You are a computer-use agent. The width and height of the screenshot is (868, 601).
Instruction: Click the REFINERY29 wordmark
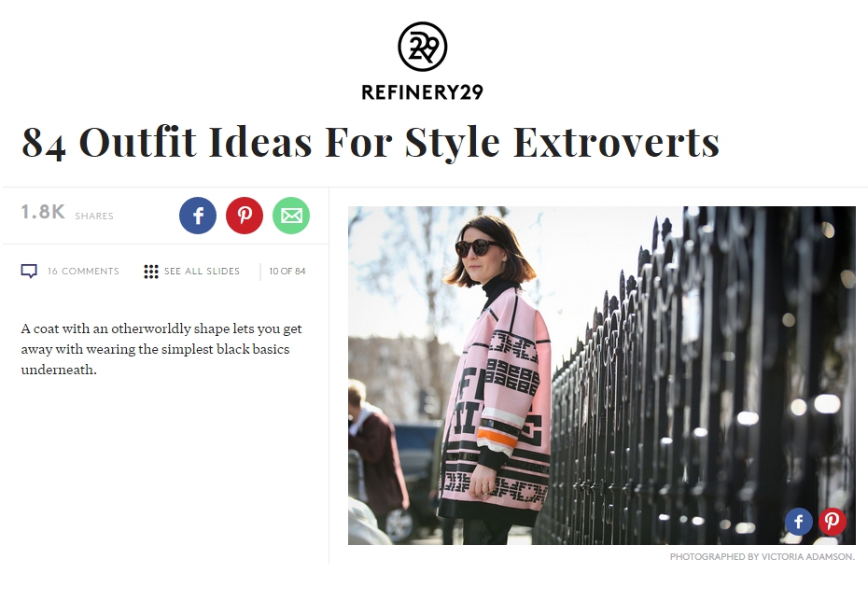coord(423,91)
